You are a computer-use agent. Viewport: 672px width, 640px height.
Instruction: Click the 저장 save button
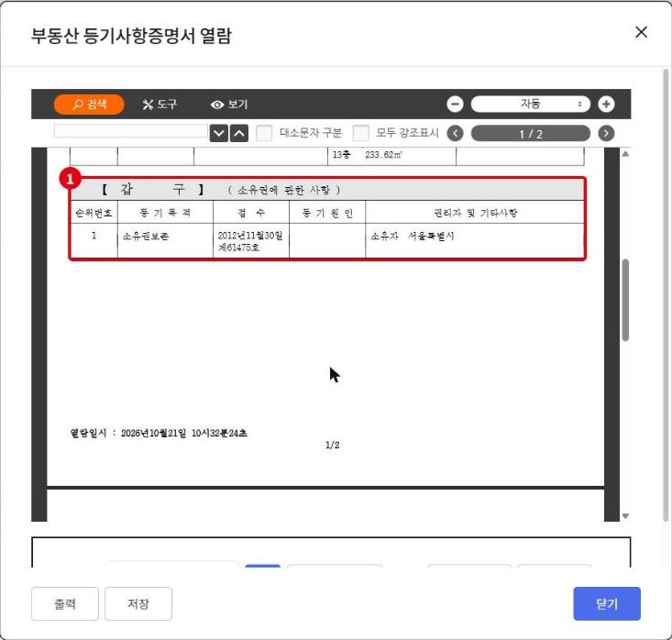[138, 603]
